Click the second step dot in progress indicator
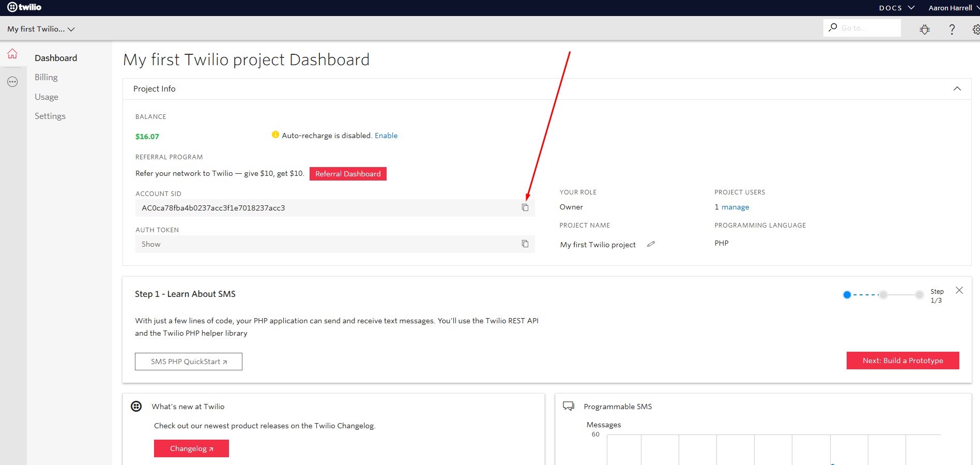 point(883,295)
